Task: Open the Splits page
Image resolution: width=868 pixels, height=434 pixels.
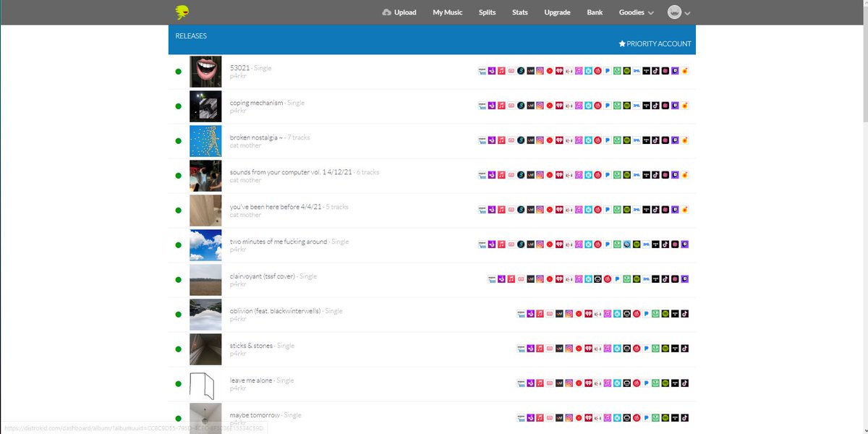Action: tap(487, 12)
